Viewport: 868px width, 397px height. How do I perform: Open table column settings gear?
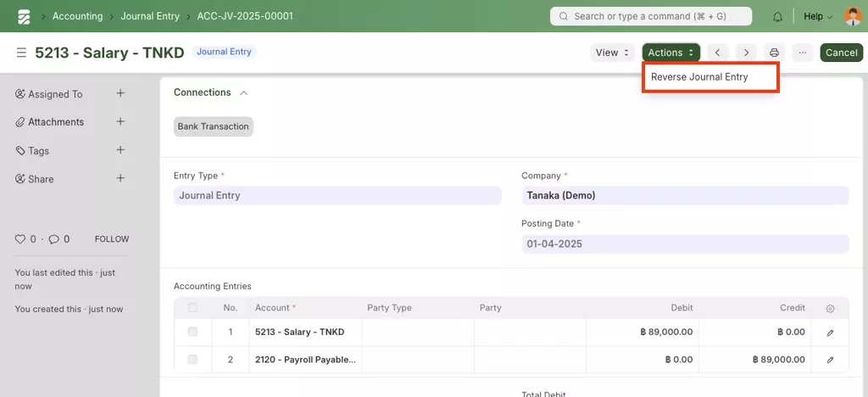(x=830, y=309)
